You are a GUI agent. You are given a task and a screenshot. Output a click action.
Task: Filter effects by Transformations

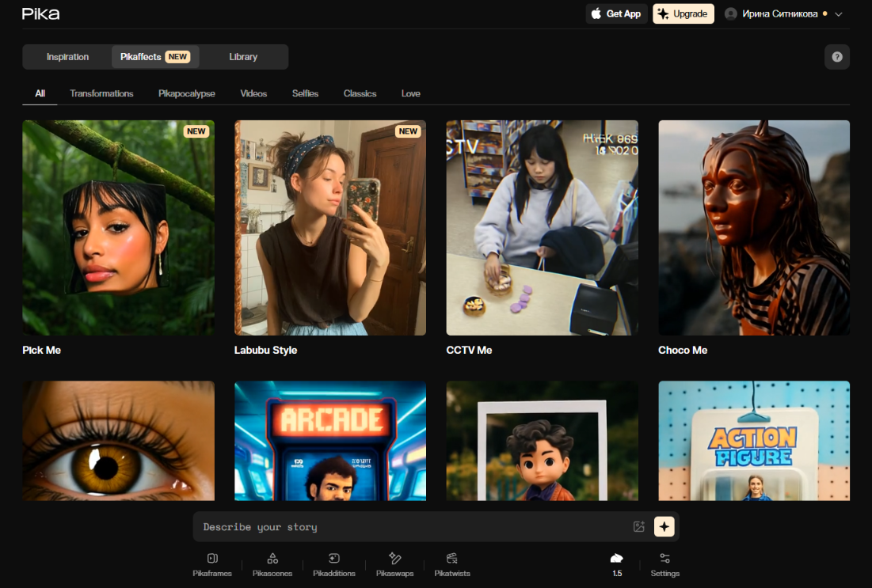pyautogui.click(x=101, y=93)
